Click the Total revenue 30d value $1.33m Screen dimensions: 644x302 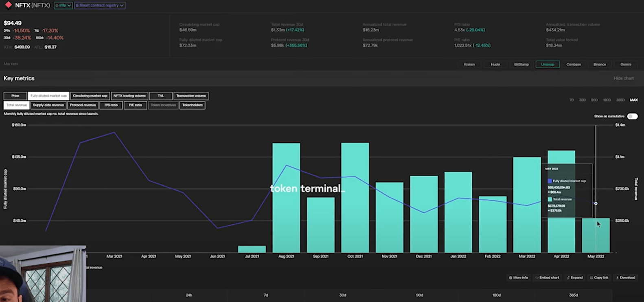(278, 30)
